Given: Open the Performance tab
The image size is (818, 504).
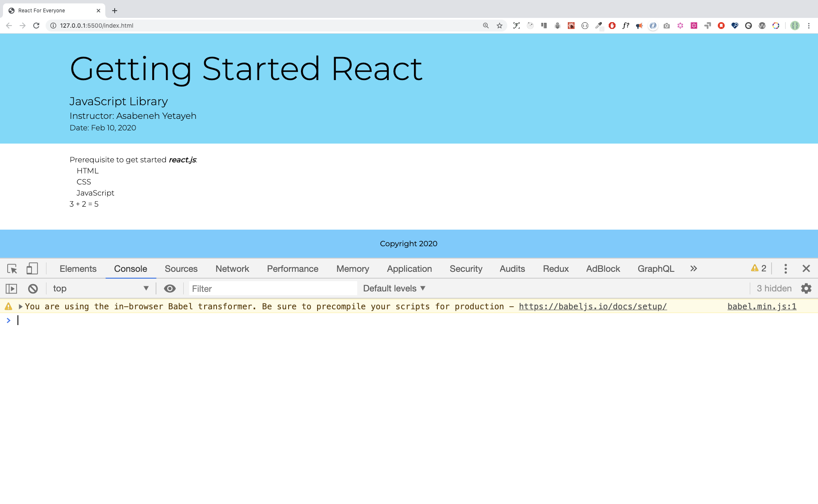Looking at the screenshot, I should point(292,269).
